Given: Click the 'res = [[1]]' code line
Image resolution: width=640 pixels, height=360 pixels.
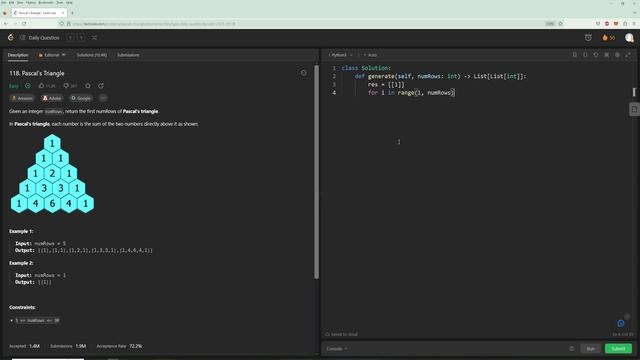Looking at the screenshot, I should (x=386, y=84).
